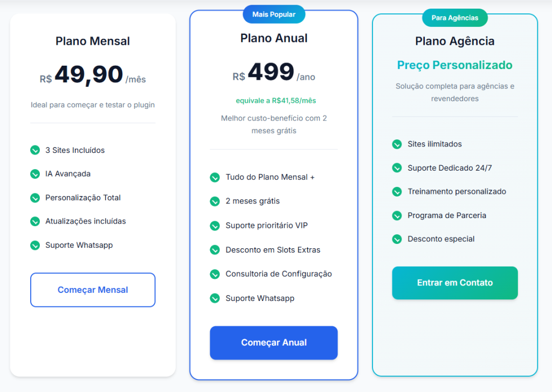Click the checkmark next to Suporte Dedicado 24/7
The image size is (552, 392).
[397, 168]
